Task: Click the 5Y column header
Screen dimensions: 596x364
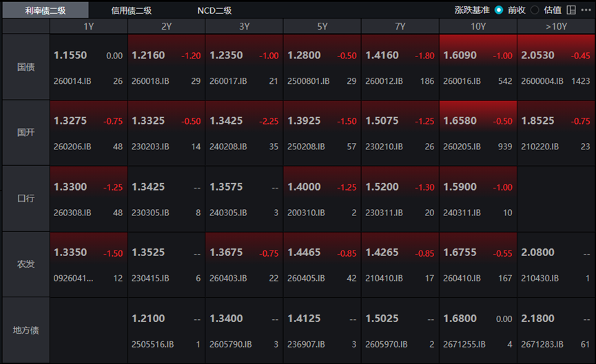Action: click(x=322, y=27)
